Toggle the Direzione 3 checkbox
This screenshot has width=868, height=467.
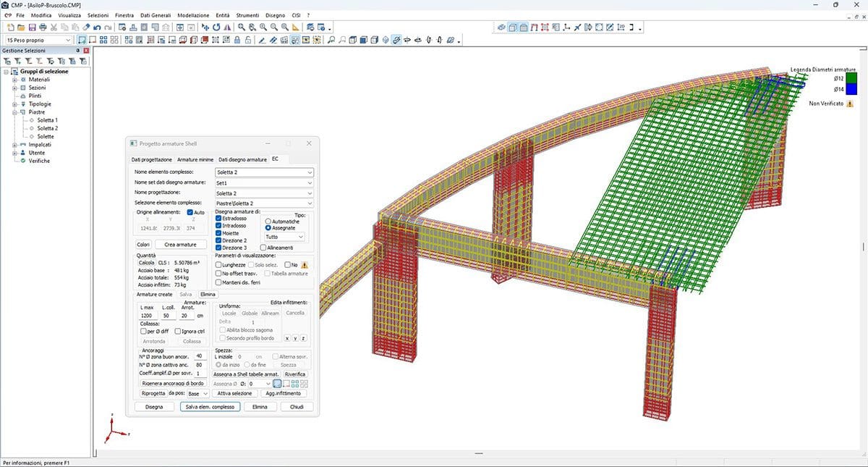click(219, 248)
